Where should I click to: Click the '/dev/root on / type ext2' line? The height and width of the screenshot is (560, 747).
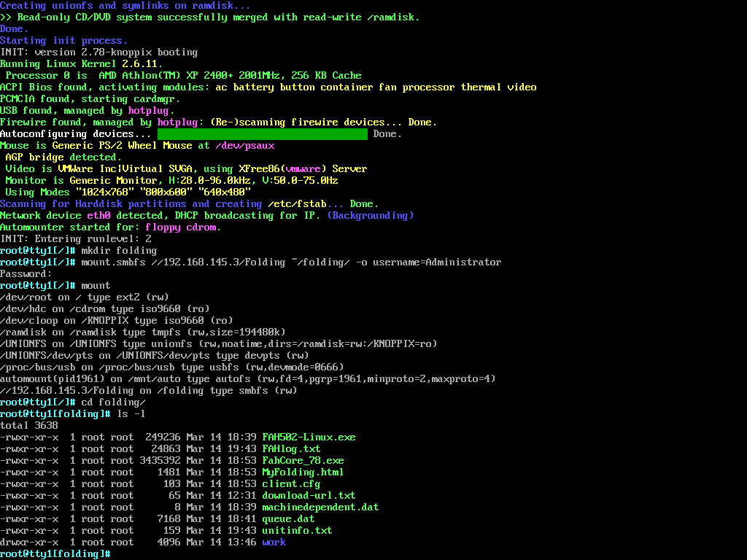click(x=85, y=297)
